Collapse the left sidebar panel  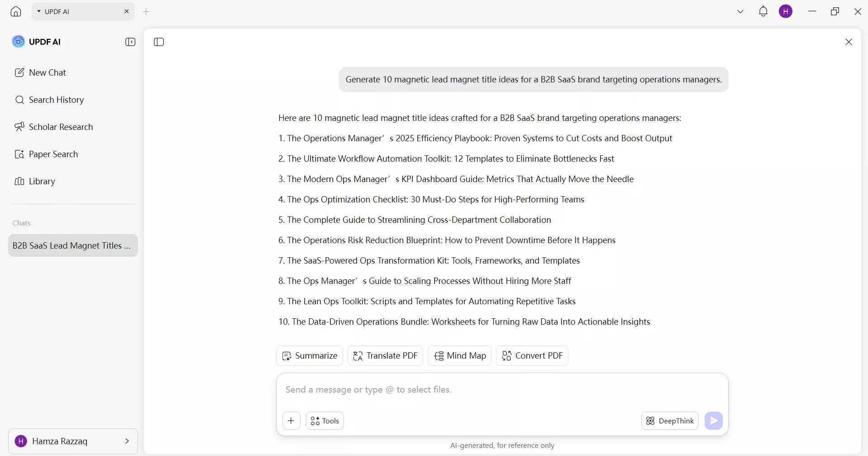pyautogui.click(x=130, y=42)
